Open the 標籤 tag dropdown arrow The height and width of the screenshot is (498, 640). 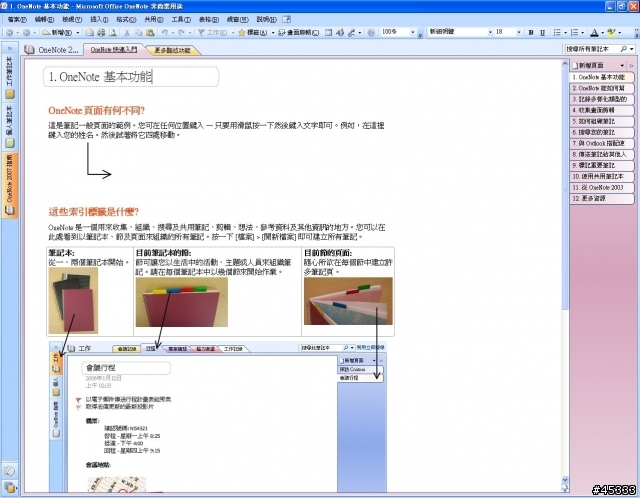coord(273,32)
